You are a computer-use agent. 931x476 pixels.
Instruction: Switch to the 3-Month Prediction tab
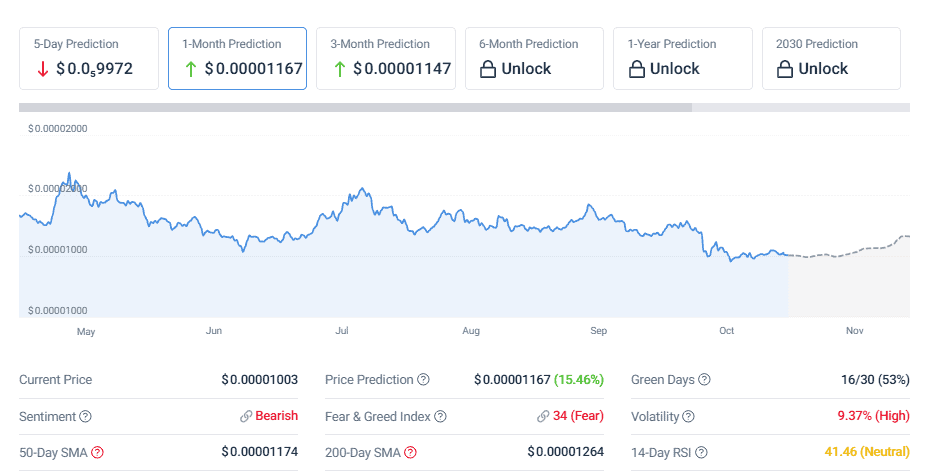click(385, 59)
